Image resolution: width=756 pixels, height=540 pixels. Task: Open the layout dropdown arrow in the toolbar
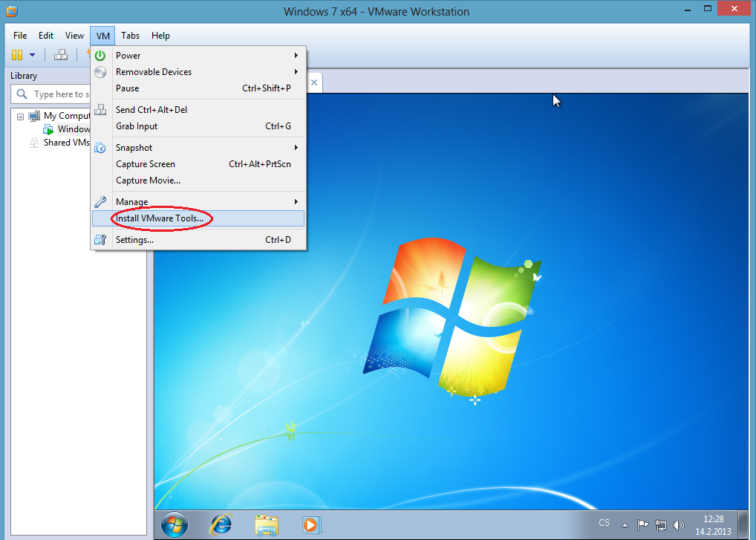(x=31, y=54)
